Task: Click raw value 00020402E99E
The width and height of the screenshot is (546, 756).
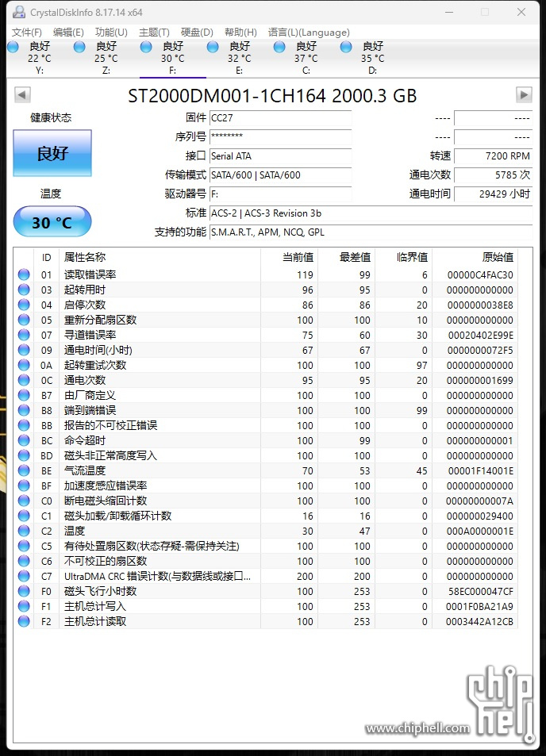Action: point(480,335)
